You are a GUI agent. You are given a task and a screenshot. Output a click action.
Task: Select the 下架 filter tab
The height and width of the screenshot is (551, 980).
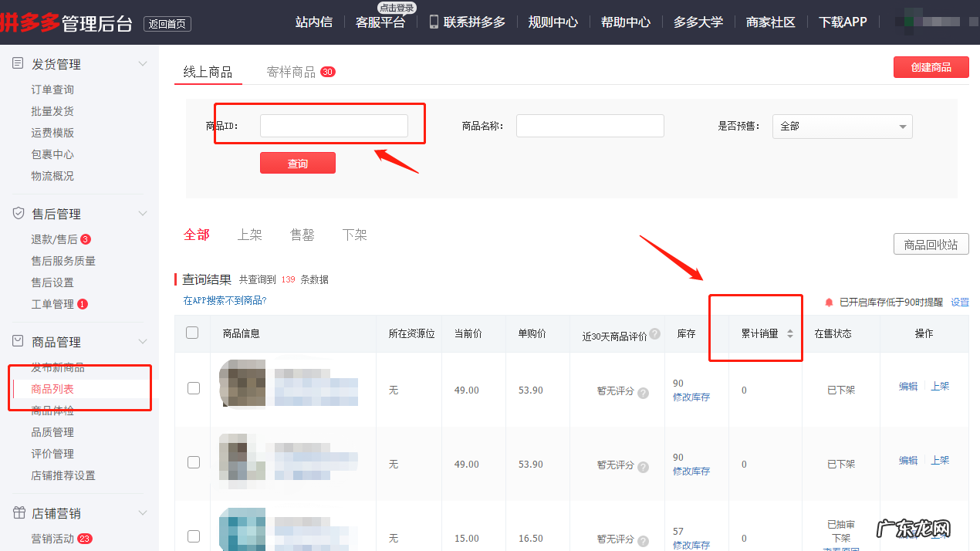(x=354, y=235)
